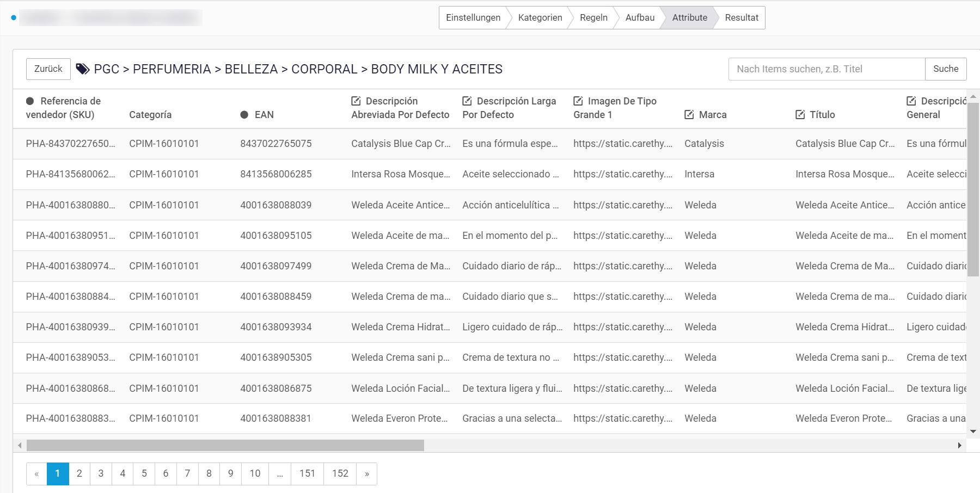This screenshot has height=493, width=980.
Task: Click edit icon next to Marca header
Action: (x=689, y=115)
